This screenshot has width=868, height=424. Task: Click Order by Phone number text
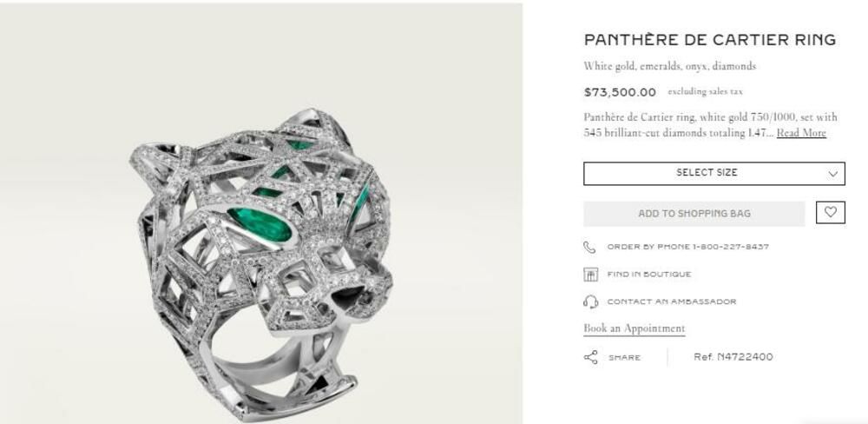(x=687, y=247)
